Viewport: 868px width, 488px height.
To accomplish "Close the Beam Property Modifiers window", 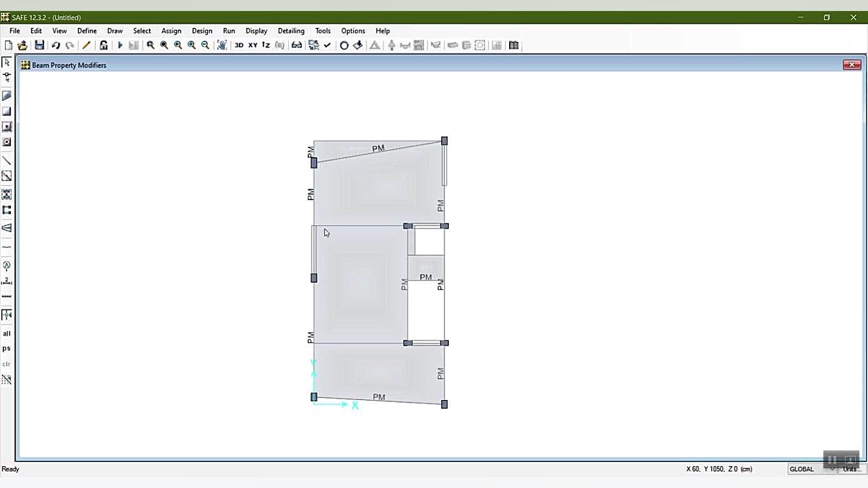I will (x=851, y=65).
